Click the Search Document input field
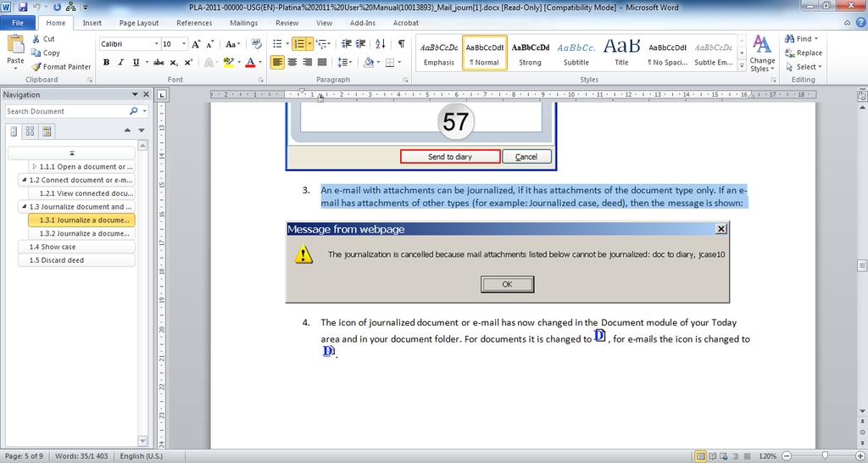The width and height of the screenshot is (868, 463). pyautogui.click(x=65, y=111)
